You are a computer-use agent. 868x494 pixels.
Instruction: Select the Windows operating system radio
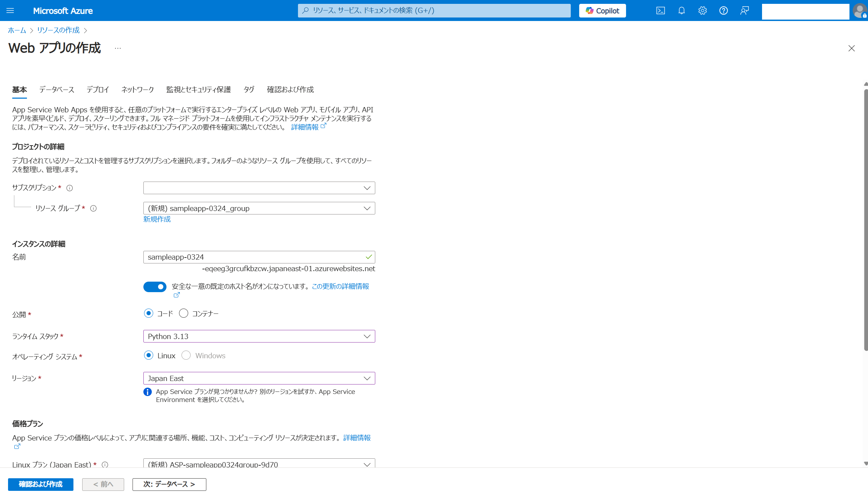click(x=186, y=355)
